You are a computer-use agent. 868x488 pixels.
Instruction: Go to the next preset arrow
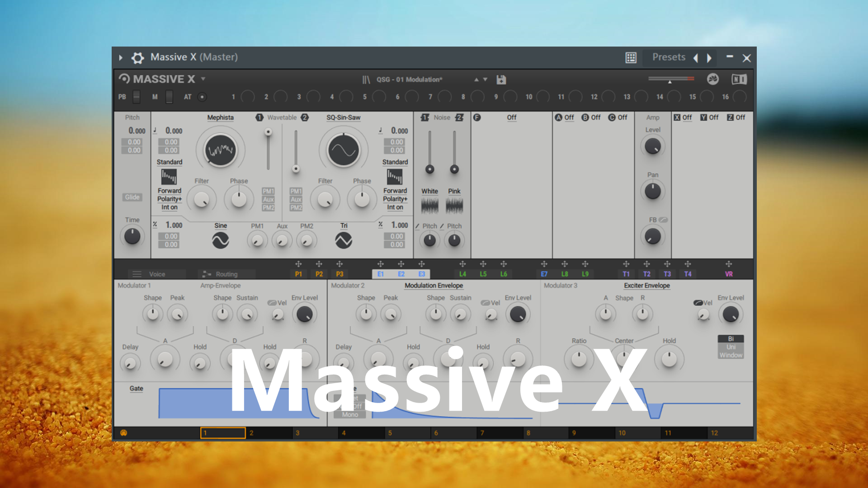[709, 58]
